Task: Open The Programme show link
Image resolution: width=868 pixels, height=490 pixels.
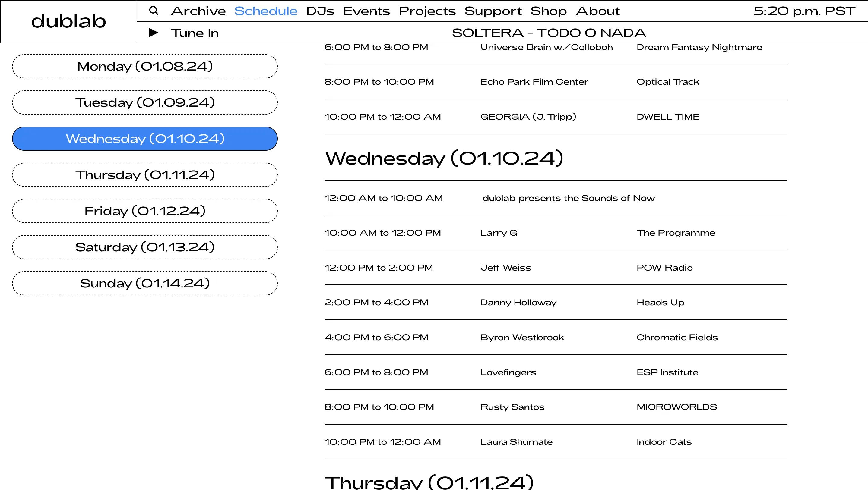Action: 676,233
